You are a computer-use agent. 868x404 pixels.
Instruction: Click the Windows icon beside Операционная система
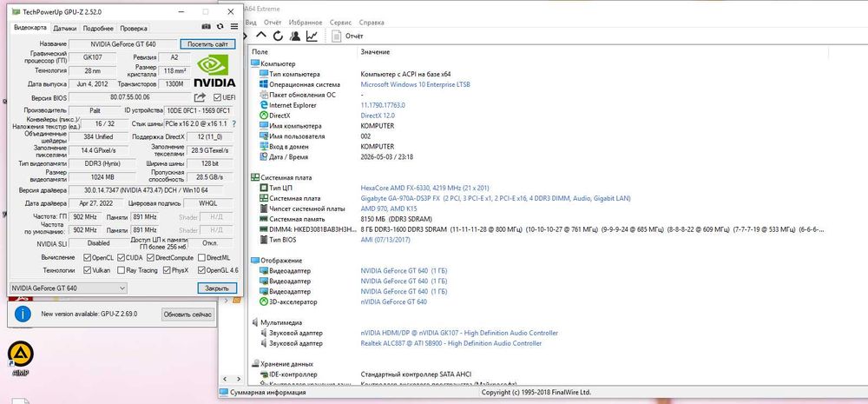(264, 84)
